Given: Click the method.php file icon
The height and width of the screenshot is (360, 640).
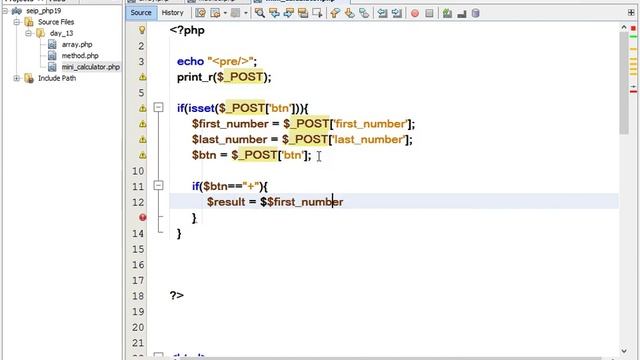Looking at the screenshot, I should pos(52,55).
